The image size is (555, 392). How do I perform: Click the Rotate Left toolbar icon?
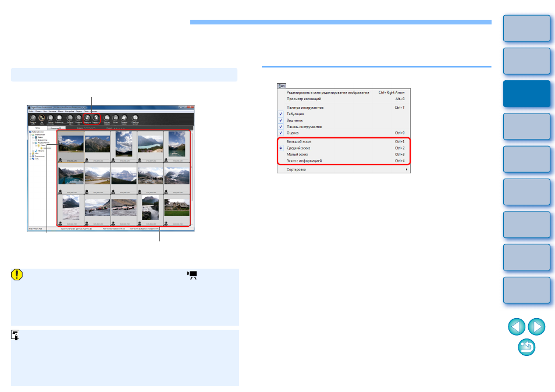point(87,118)
